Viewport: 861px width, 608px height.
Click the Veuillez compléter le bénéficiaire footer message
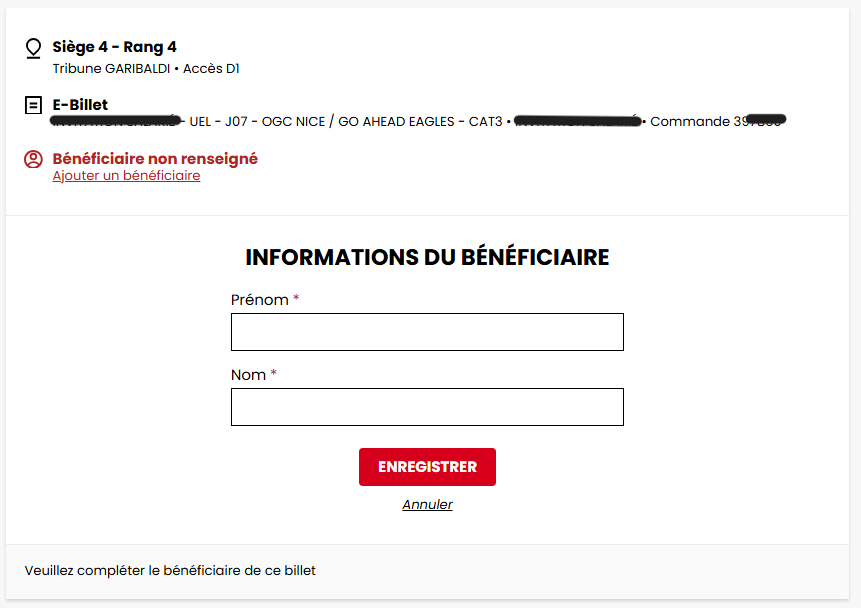[x=170, y=571]
